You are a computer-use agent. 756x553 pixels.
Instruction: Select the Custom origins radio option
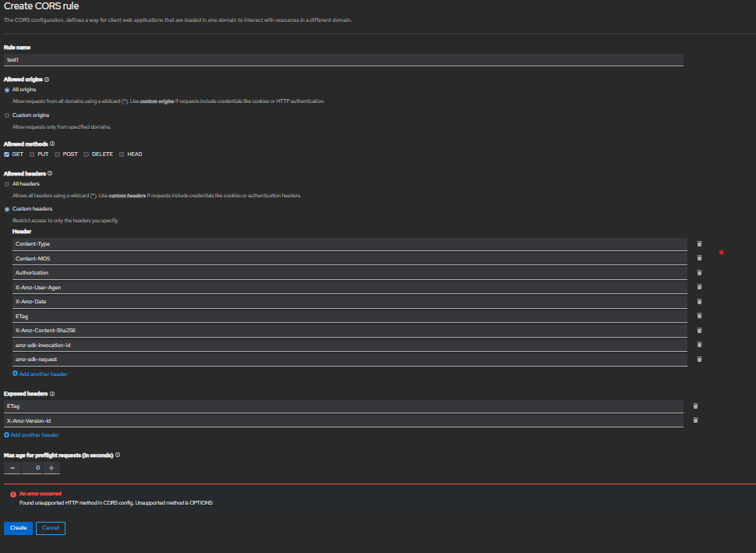click(7, 115)
